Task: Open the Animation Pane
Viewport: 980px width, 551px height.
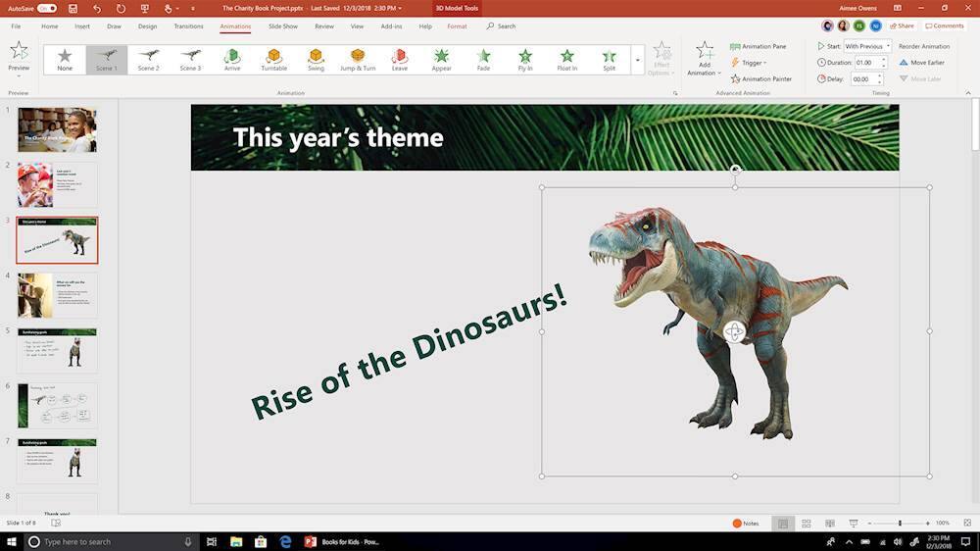Action: pos(759,46)
